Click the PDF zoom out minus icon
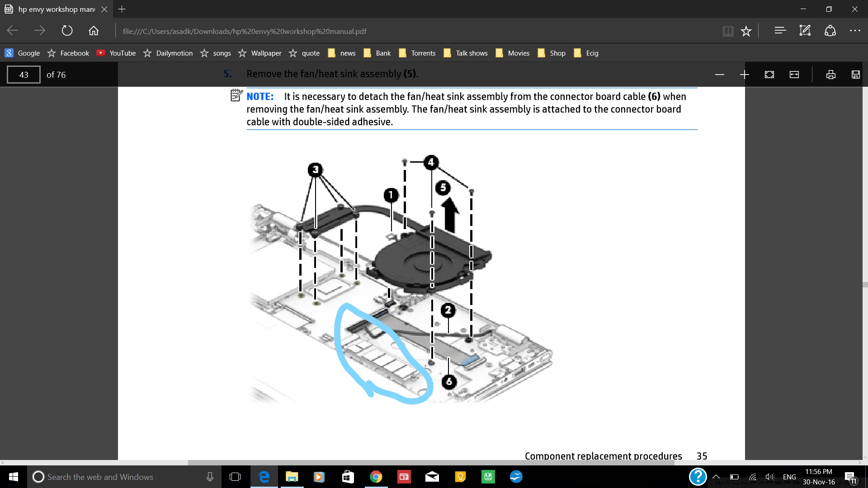 pos(720,75)
